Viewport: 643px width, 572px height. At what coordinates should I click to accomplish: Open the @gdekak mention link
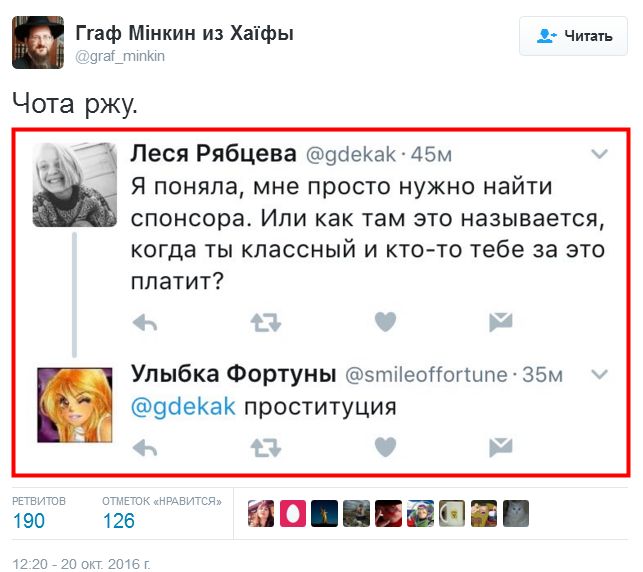(x=184, y=407)
